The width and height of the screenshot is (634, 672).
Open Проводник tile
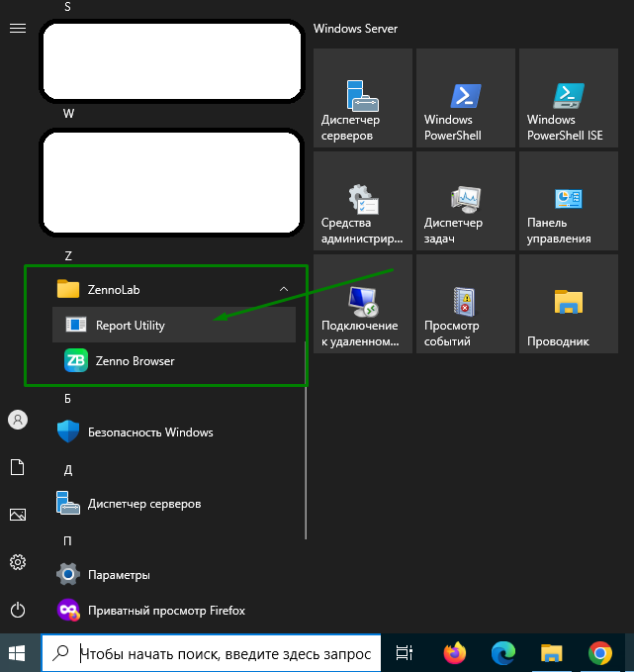coord(569,304)
